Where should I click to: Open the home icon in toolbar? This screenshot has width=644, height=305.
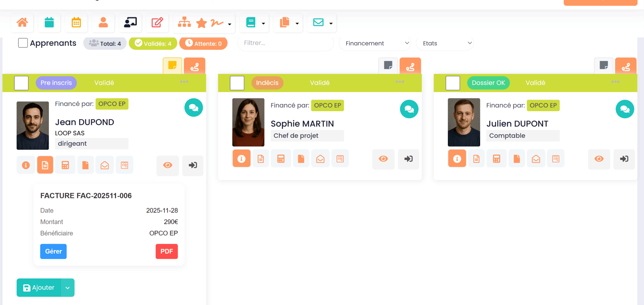click(22, 23)
